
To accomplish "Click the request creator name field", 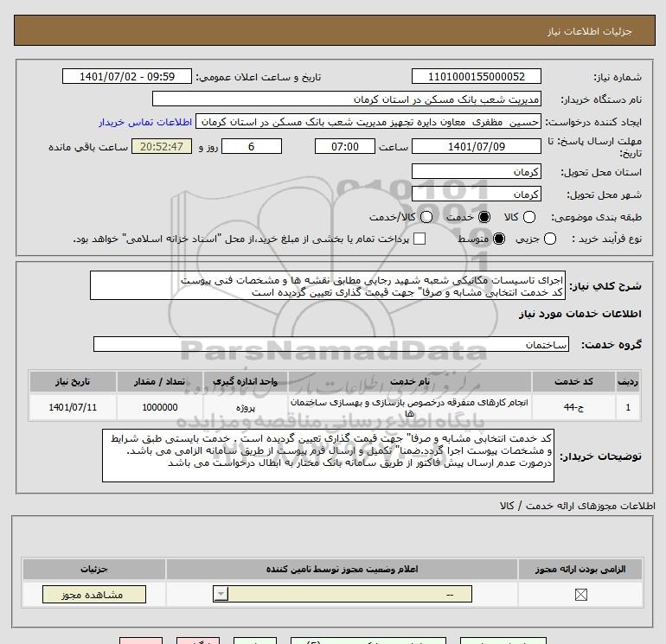I will coord(368,122).
